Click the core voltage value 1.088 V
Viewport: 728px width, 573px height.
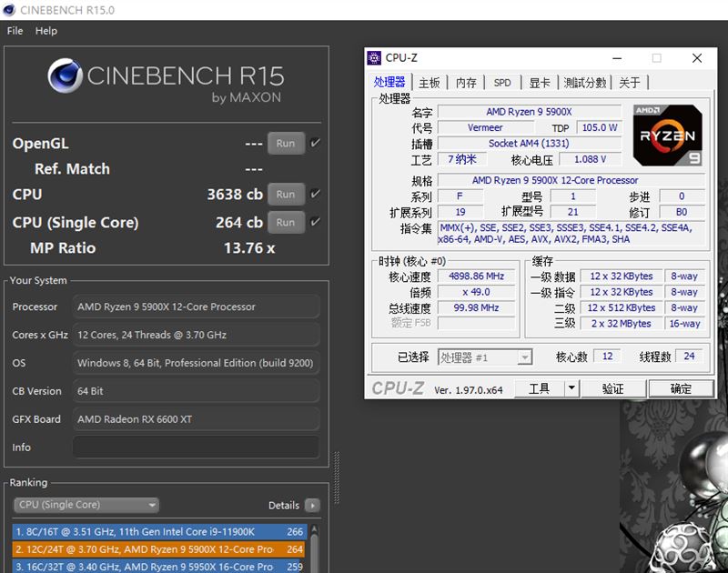(x=590, y=159)
